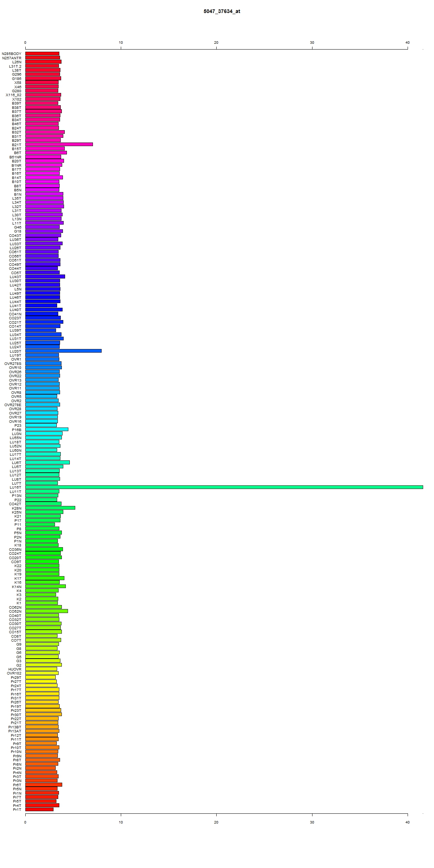Click the LU16T label text
This screenshot has width=434, height=868.
point(16,488)
